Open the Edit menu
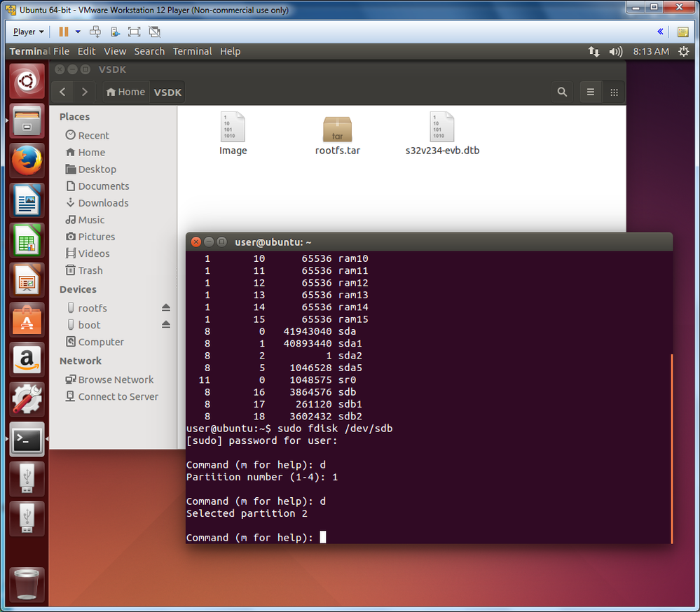The image size is (700, 612). pos(87,51)
